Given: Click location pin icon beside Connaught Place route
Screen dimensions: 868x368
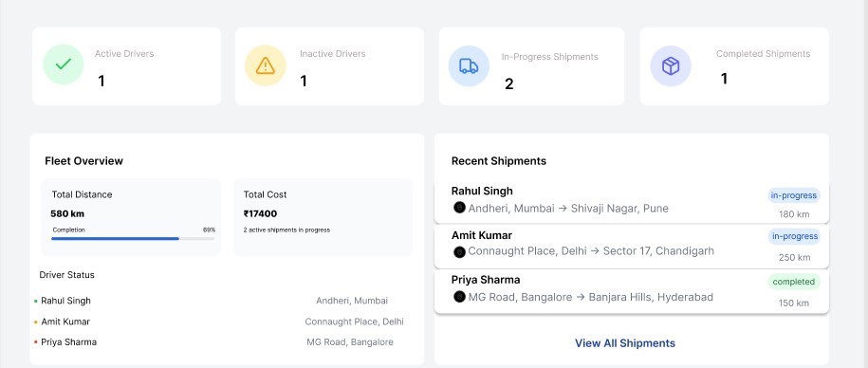Looking at the screenshot, I should pyautogui.click(x=459, y=252).
